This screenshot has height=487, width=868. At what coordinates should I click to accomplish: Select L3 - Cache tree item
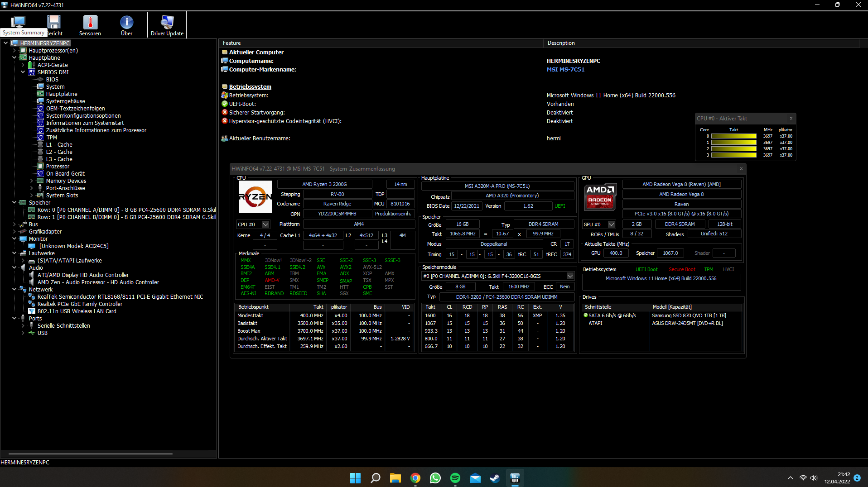[59, 159]
